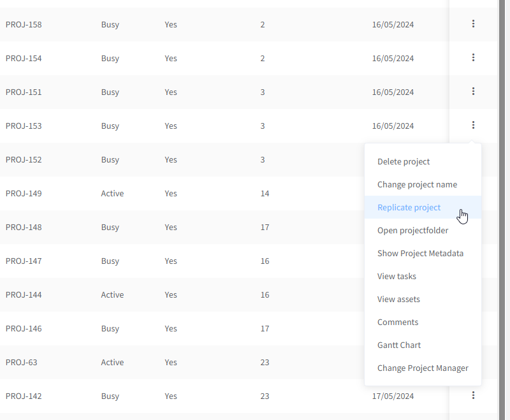
Task: Click the PROJ-63 project name
Action: click(x=22, y=363)
